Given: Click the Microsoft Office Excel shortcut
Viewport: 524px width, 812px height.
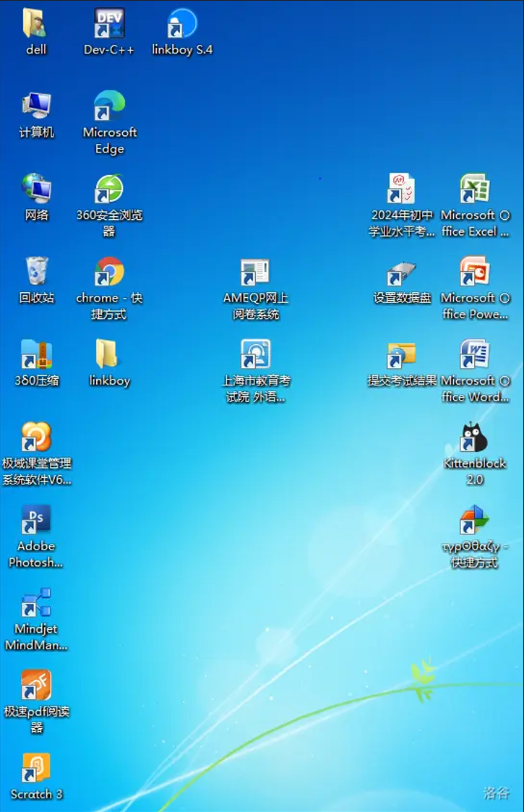Looking at the screenshot, I should pyautogui.click(x=475, y=190).
